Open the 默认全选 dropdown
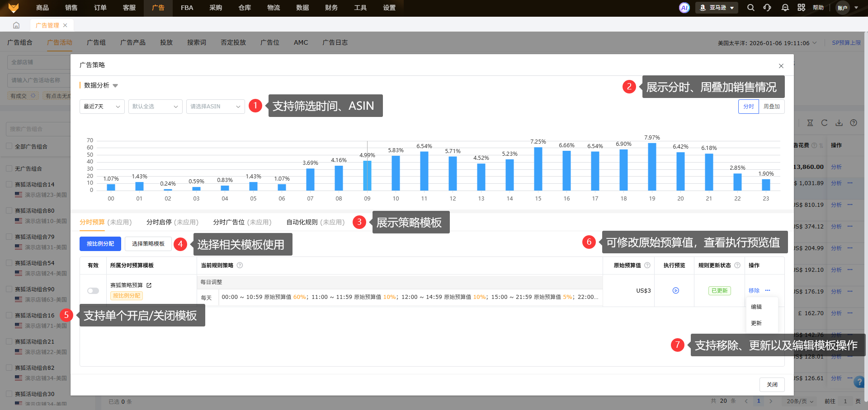This screenshot has height=410, width=868. coord(155,107)
